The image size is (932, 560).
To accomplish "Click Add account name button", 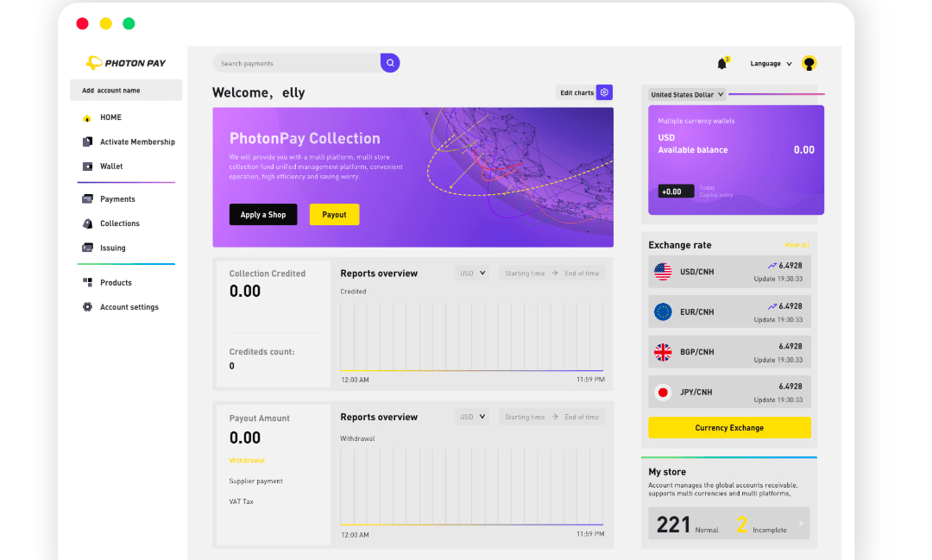I will point(126,90).
